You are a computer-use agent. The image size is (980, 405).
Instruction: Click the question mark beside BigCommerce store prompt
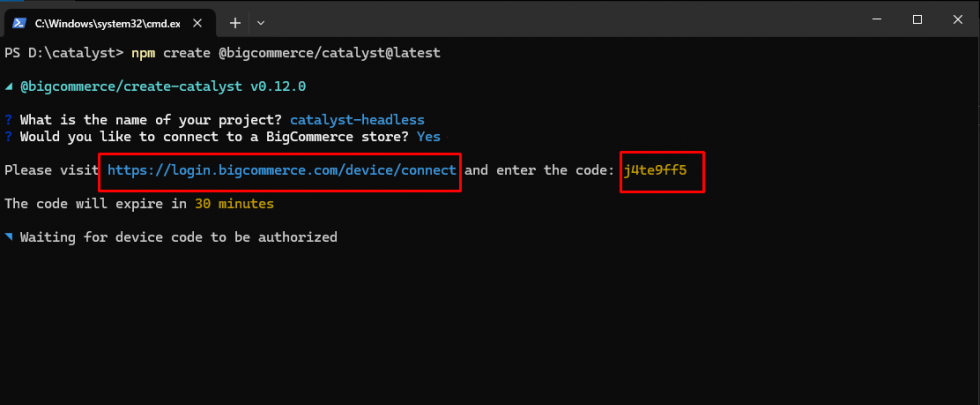9,136
